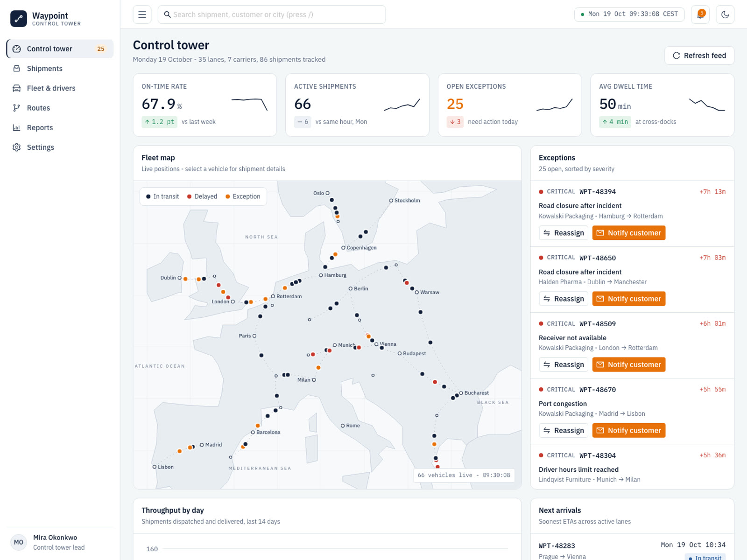Open Control tower in sidebar

pos(60,49)
